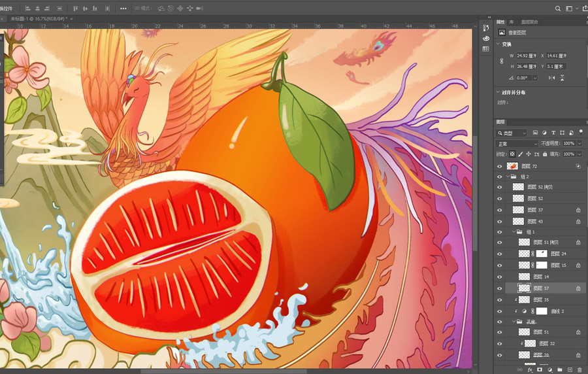This screenshot has height=374, width=588.
Task: Toggle lock all padlock icon
Action: click(x=545, y=154)
